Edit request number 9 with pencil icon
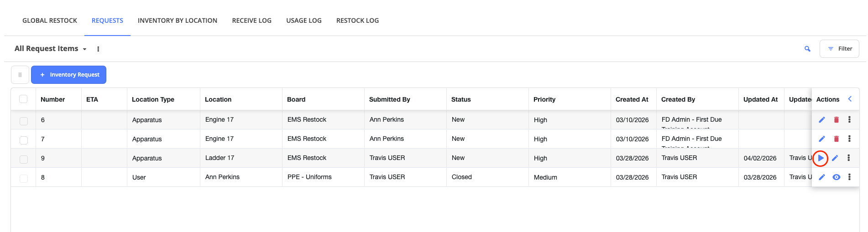The width and height of the screenshot is (868, 232). pos(835,158)
